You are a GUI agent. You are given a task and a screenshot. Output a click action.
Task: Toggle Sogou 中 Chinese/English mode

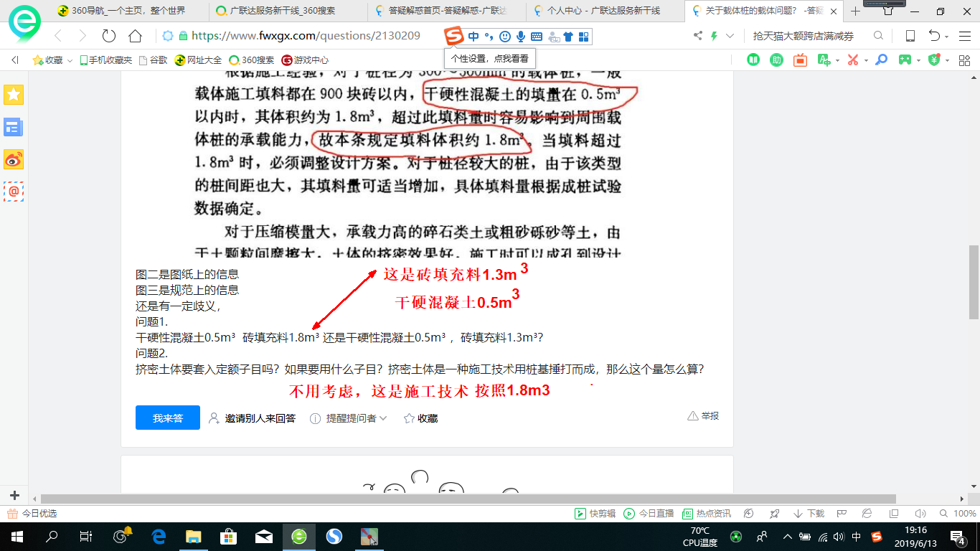click(x=473, y=37)
